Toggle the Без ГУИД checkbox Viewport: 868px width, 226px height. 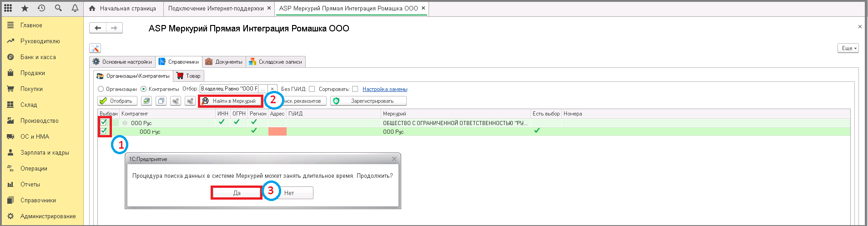(312, 89)
